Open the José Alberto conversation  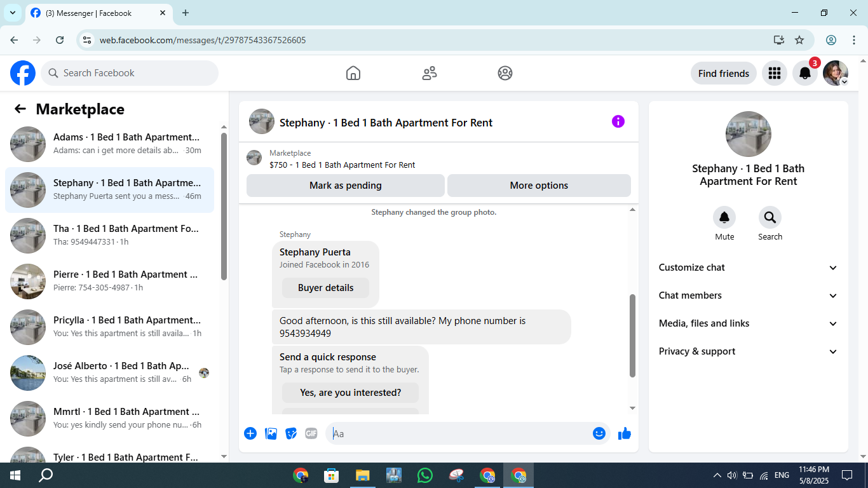point(109,373)
